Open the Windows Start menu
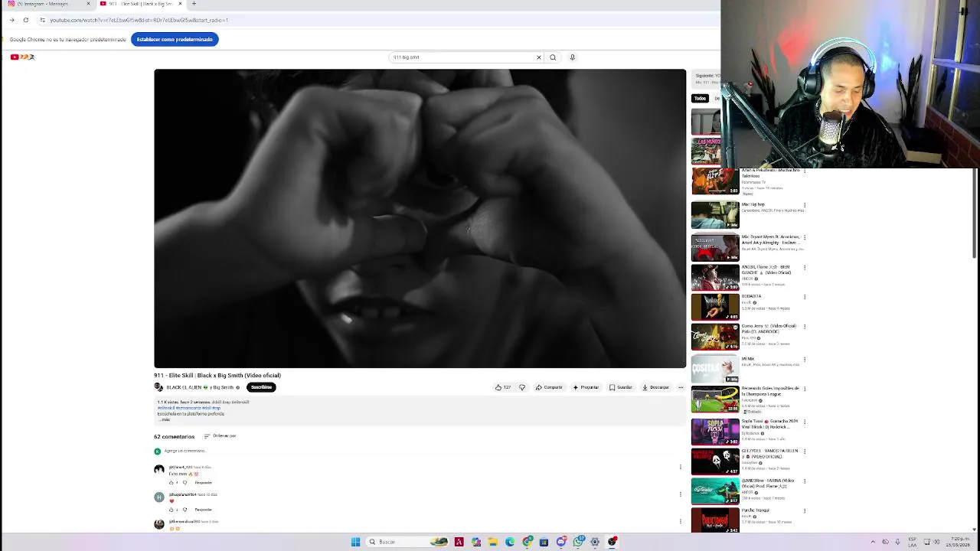The width and height of the screenshot is (980, 551). (x=355, y=542)
